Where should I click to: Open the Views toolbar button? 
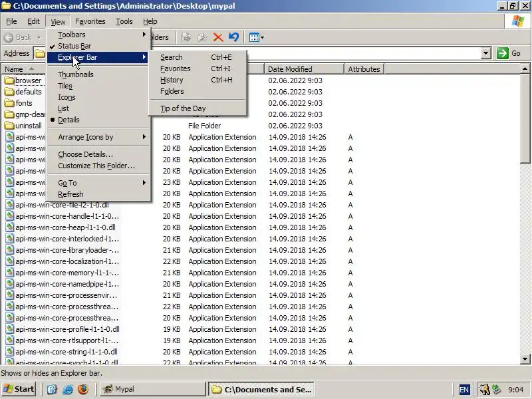pyautogui.click(x=256, y=37)
